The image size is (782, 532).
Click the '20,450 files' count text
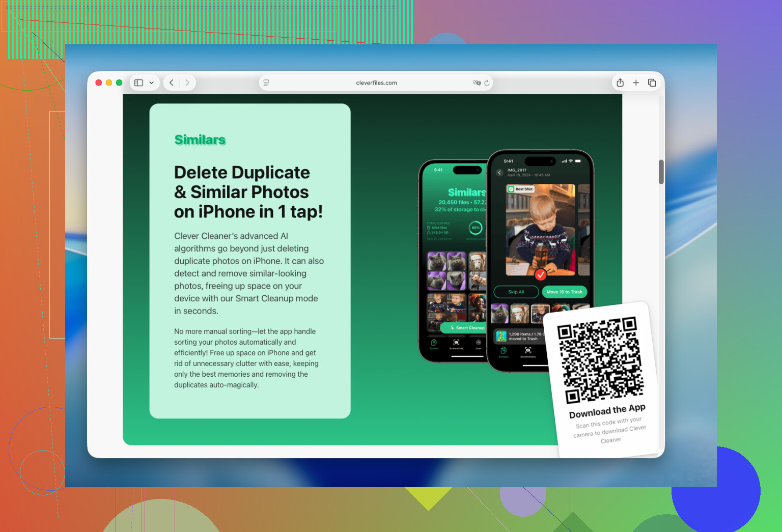tap(454, 202)
